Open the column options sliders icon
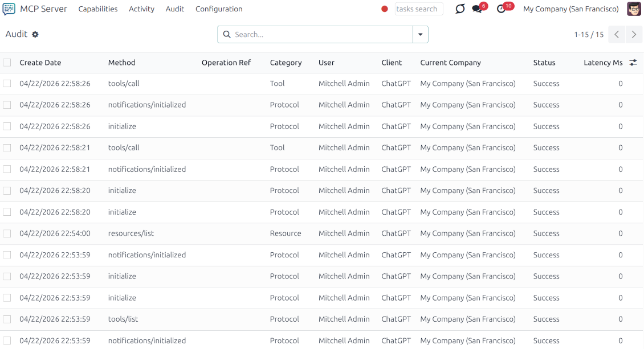The height and width of the screenshot is (349, 644). pyautogui.click(x=633, y=62)
